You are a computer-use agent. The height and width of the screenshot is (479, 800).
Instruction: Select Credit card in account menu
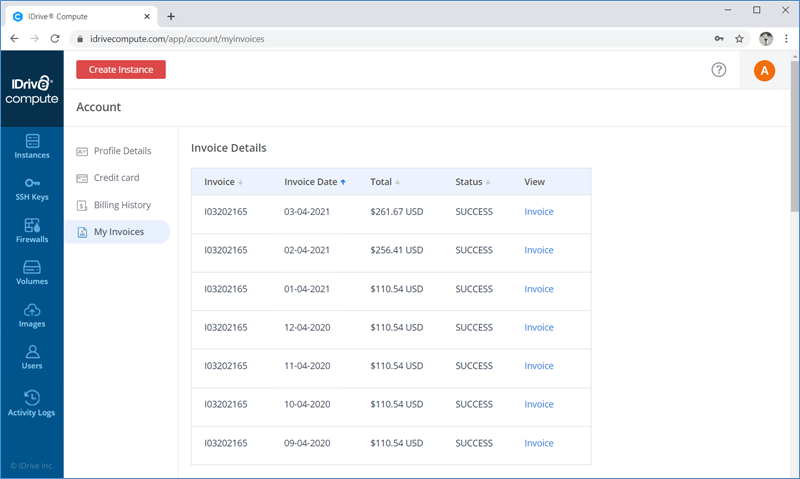[117, 178]
